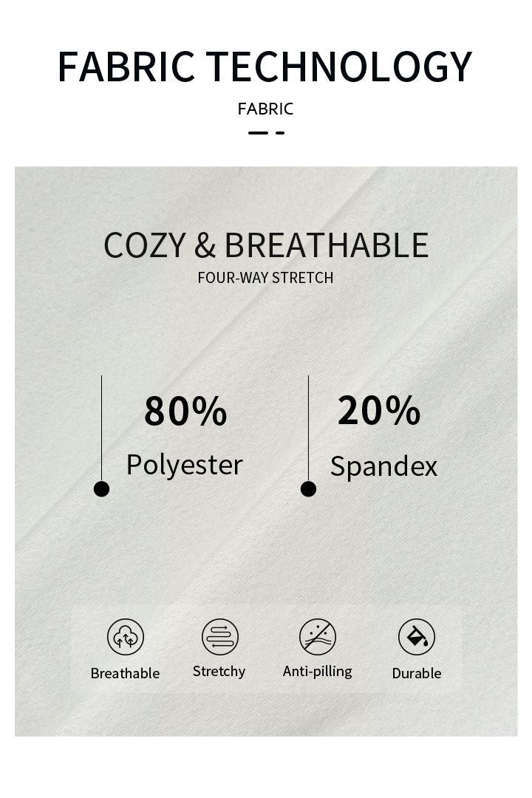532x798 pixels.
Task: Select the Anti-pilling icon
Action: [x=318, y=637]
